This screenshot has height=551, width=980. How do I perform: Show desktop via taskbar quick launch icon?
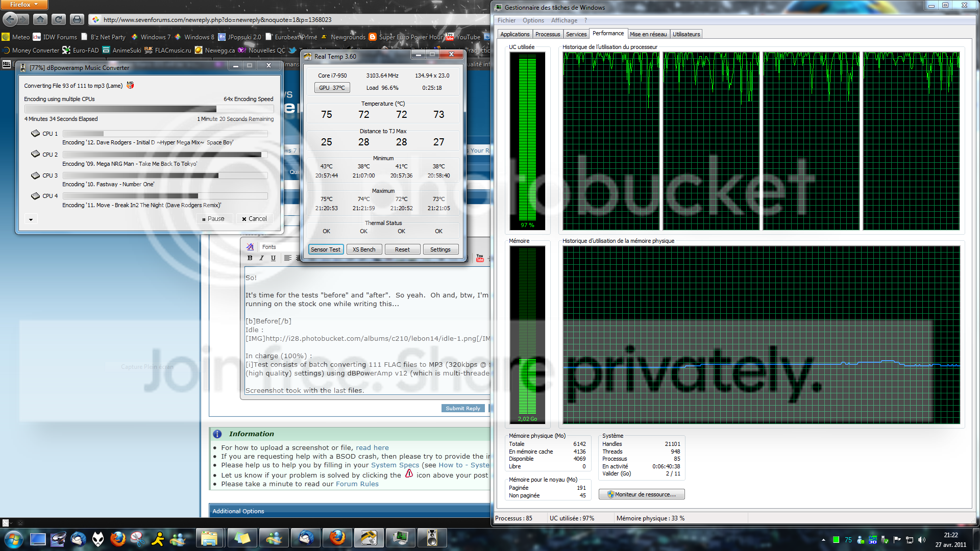38,539
